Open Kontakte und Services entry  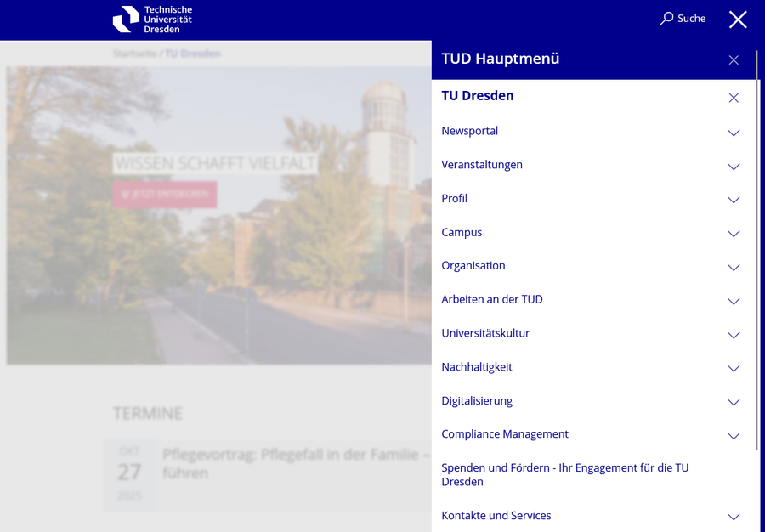click(x=496, y=515)
